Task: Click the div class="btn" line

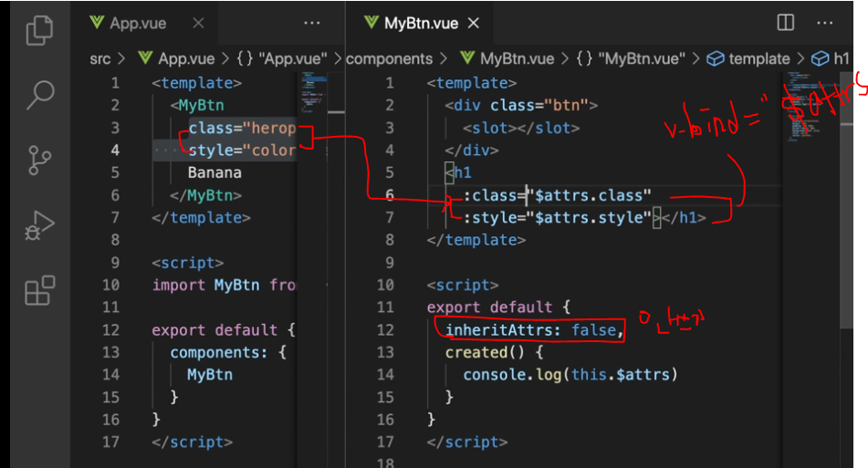Action: (521, 105)
